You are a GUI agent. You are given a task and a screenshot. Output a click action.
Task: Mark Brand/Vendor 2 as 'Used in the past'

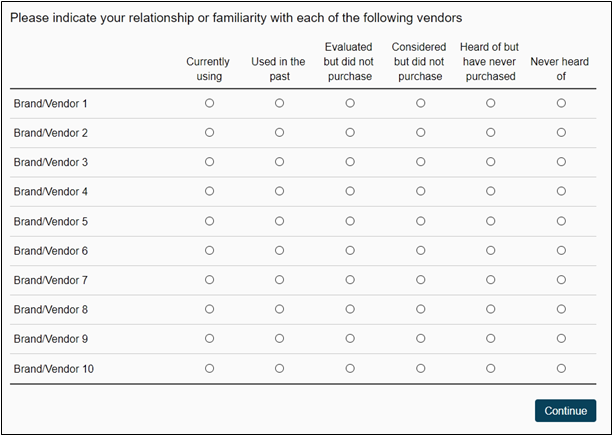pyautogui.click(x=280, y=132)
